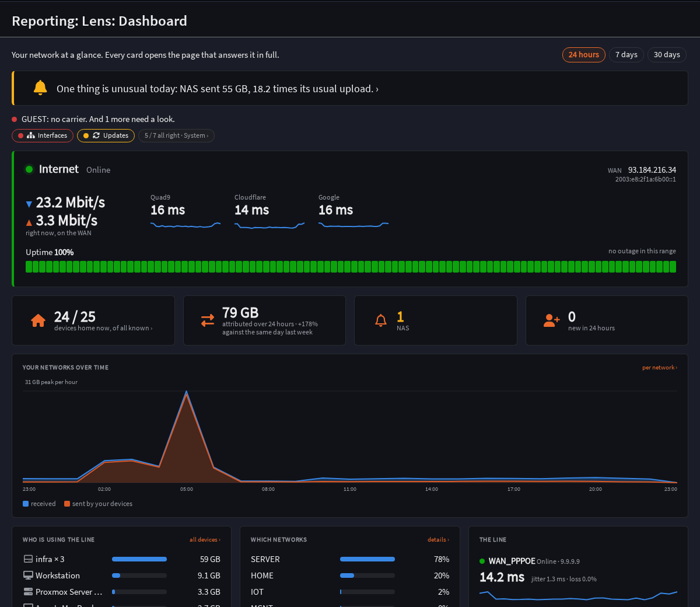This screenshot has height=607, width=700.
Task: Open devices home now, of all known
Action: 103,328
